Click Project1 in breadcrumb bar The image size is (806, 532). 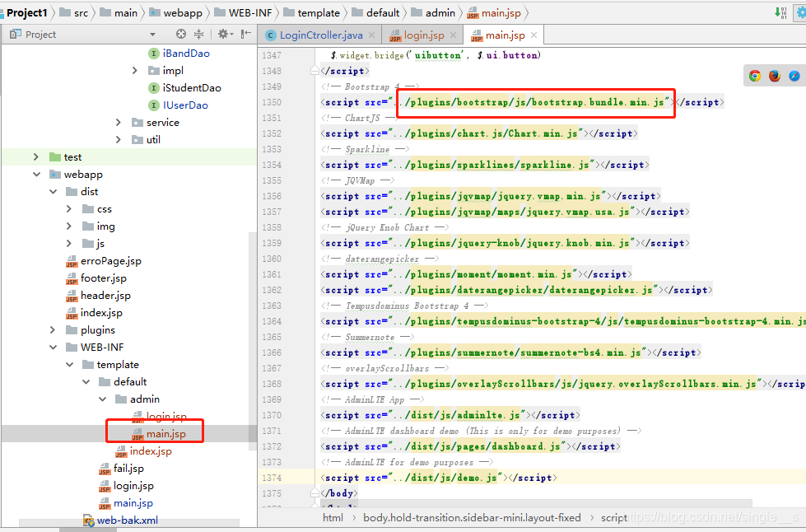pos(26,13)
